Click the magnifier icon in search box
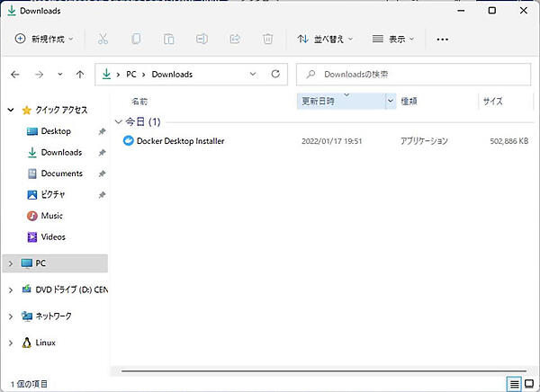Image resolution: width=540 pixels, height=392 pixels. click(x=310, y=74)
